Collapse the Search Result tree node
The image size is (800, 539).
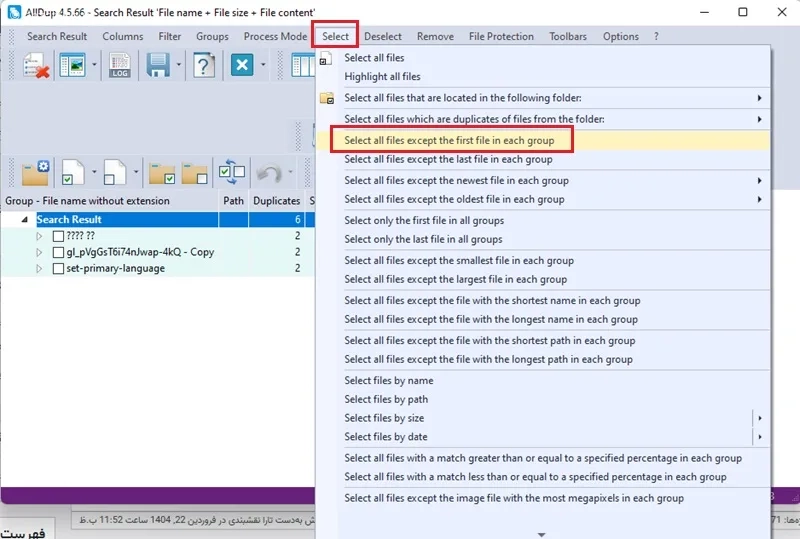point(24,219)
